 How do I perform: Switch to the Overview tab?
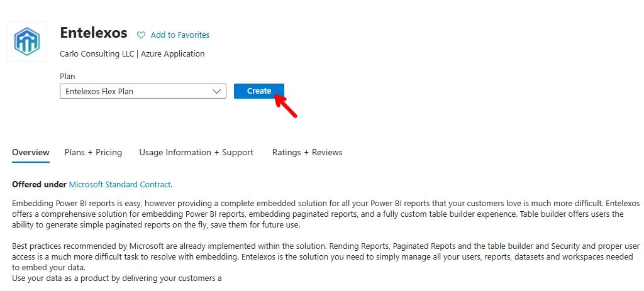(31, 152)
